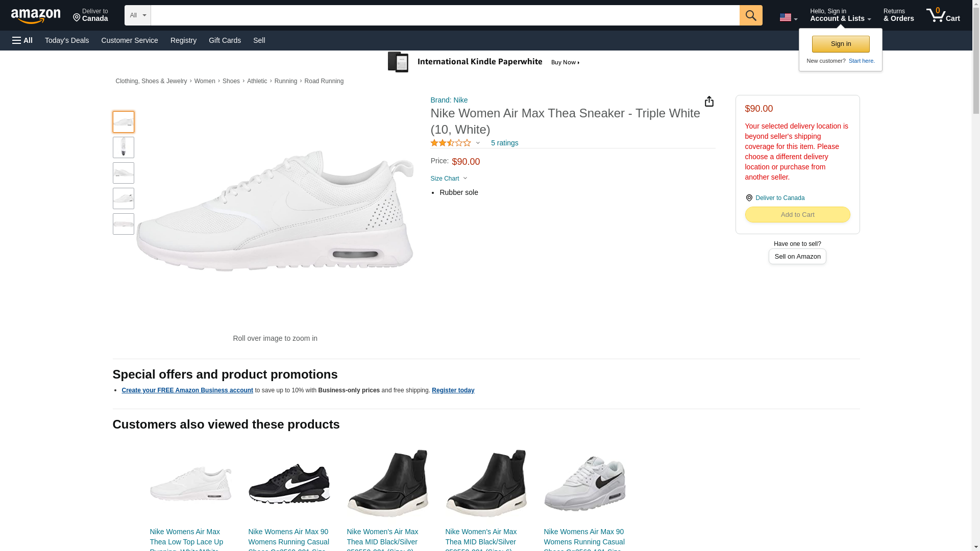Image resolution: width=980 pixels, height=551 pixels.
Task: Click in the search input field
Action: click(x=445, y=15)
